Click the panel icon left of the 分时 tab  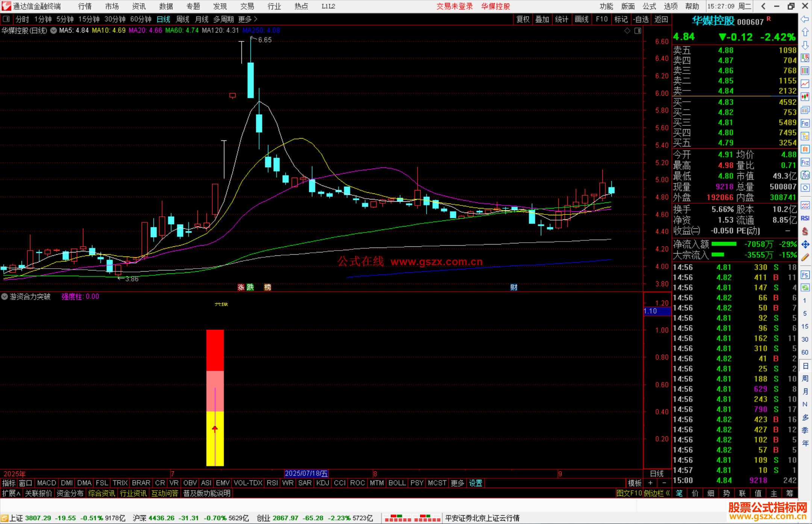pyautogui.click(x=6, y=19)
